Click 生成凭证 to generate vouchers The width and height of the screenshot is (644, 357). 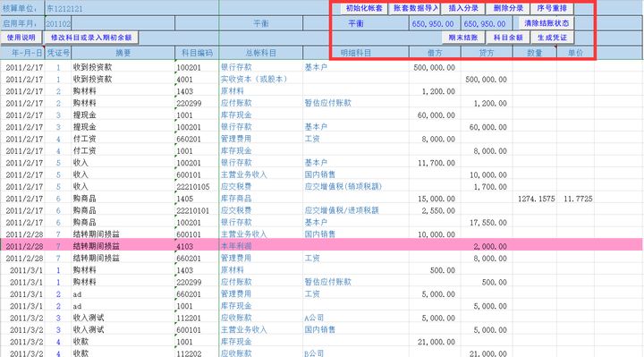[x=552, y=38]
